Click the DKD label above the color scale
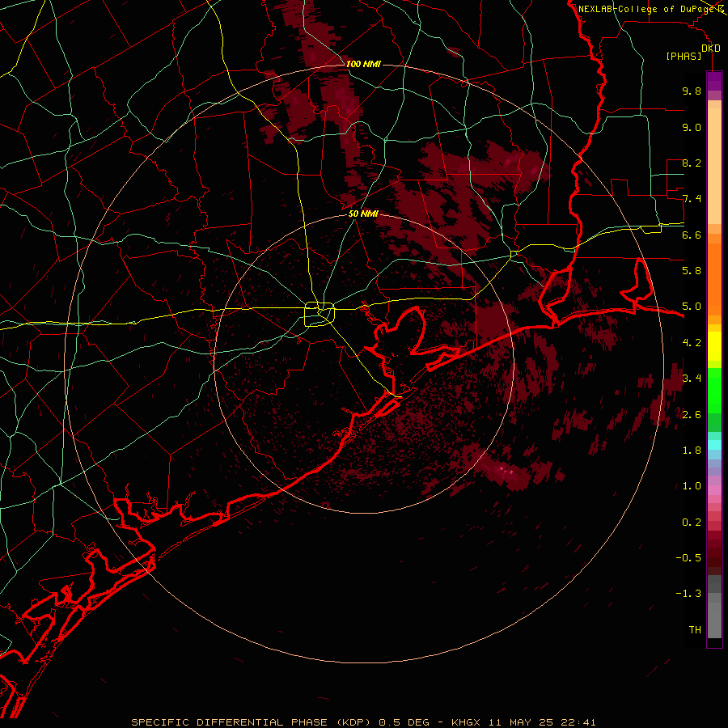 pyautogui.click(x=711, y=49)
